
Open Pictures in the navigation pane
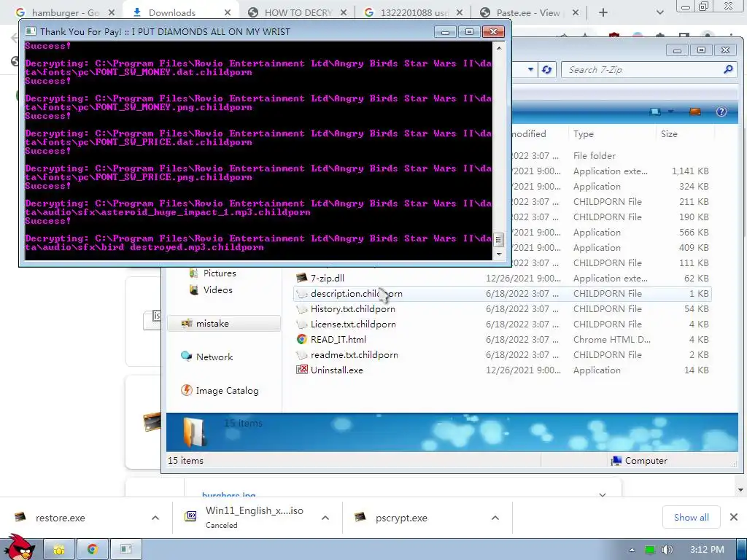pyautogui.click(x=219, y=273)
